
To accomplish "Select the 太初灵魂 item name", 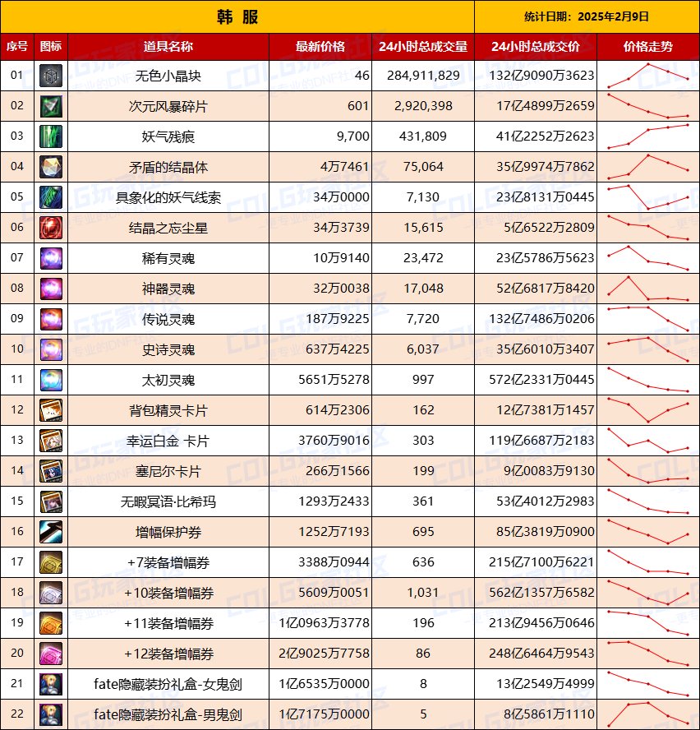I will click(x=168, y=381).
